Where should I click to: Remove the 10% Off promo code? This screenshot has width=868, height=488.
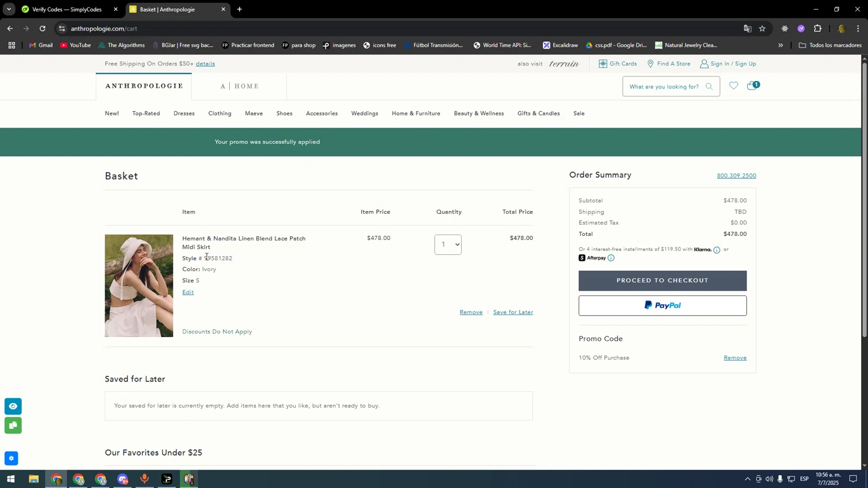coord(735,358)
